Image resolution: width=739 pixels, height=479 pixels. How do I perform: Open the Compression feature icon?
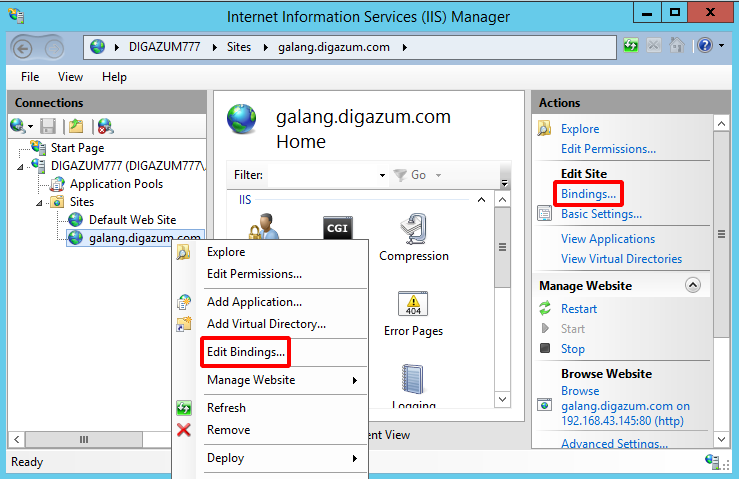pyautogui.click(x=413, y=229)
